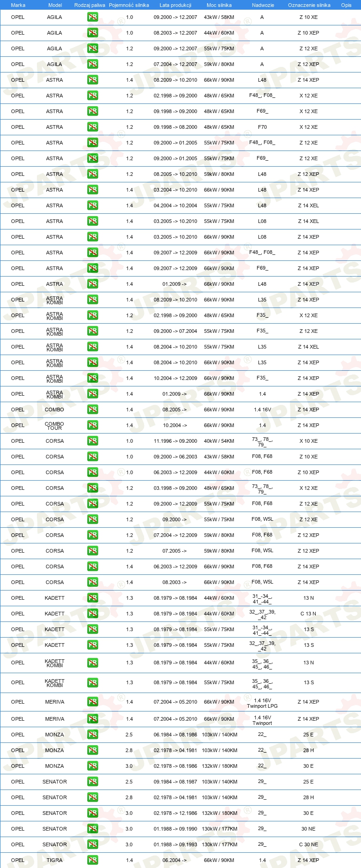Click the MERIVA cell in Twinport LPG row
Image resolution: width=361 pixels, height=868 pixels.
[x=54, y=702]
